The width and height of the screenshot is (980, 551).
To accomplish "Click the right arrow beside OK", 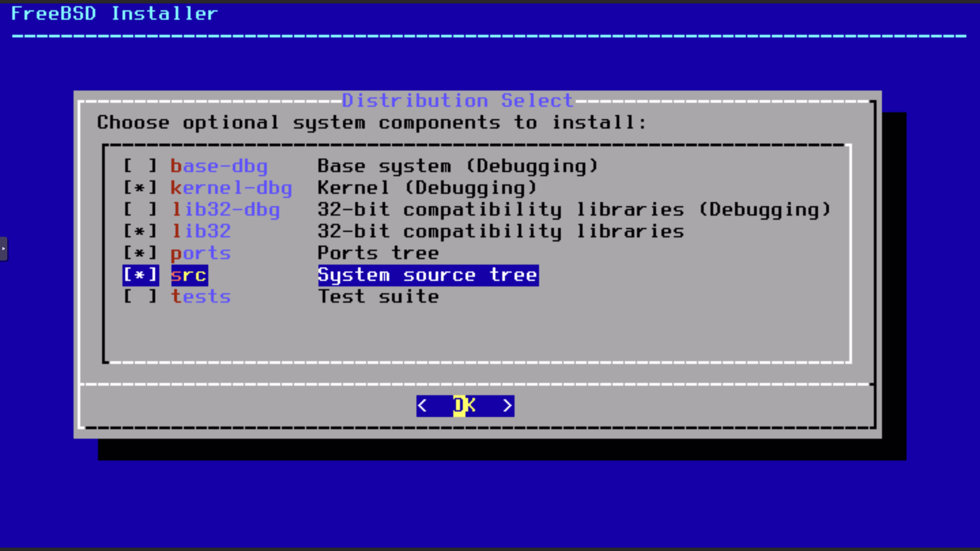I will pyautogui.click(x=508, y=406).
